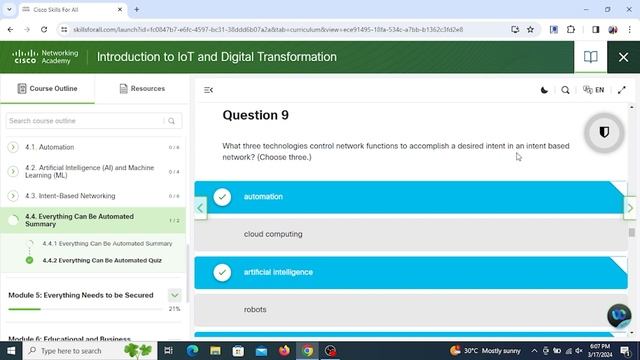This screenshot has width=640, height=360.
Task: Select the cloud computing answer
Action: pos(411,234)
